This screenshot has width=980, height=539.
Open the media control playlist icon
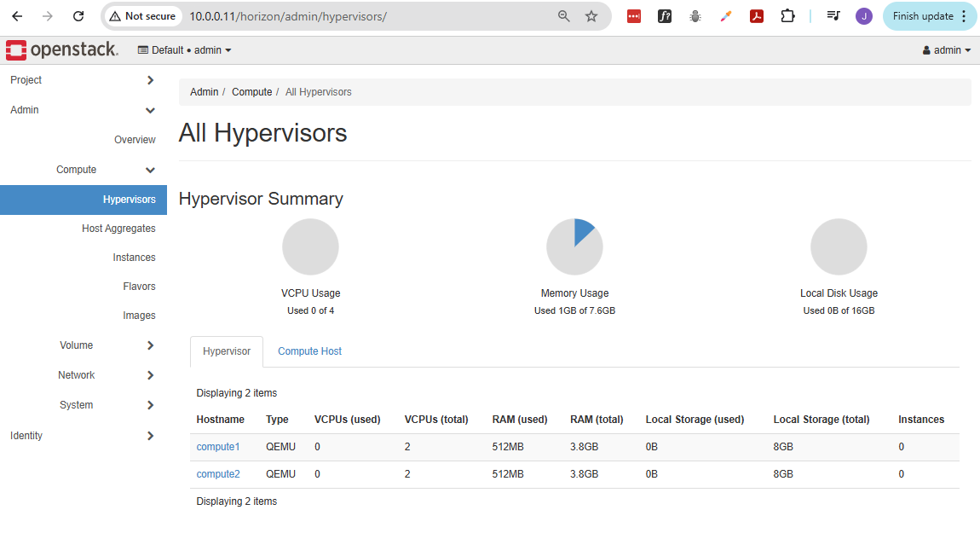tap(833, 16)
